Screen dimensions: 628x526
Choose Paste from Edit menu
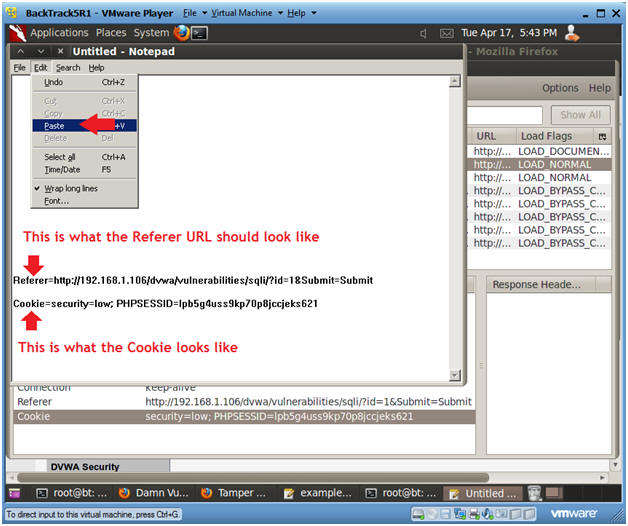(85, 126)
